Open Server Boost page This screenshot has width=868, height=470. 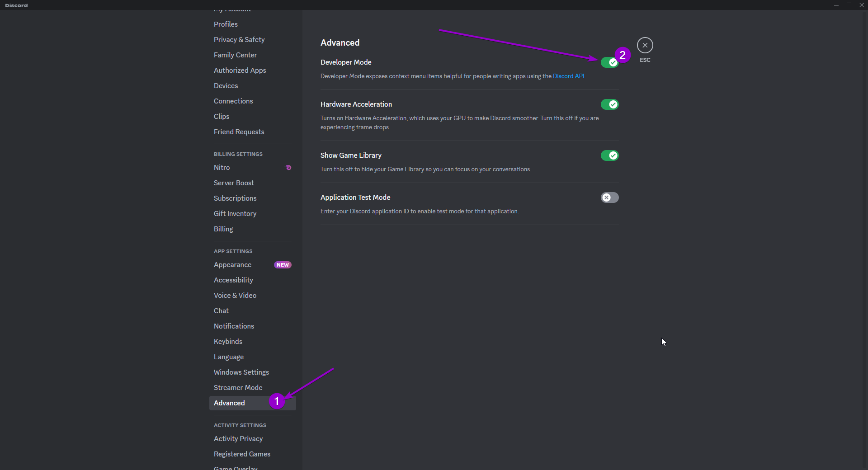click(x=234, y=183)
